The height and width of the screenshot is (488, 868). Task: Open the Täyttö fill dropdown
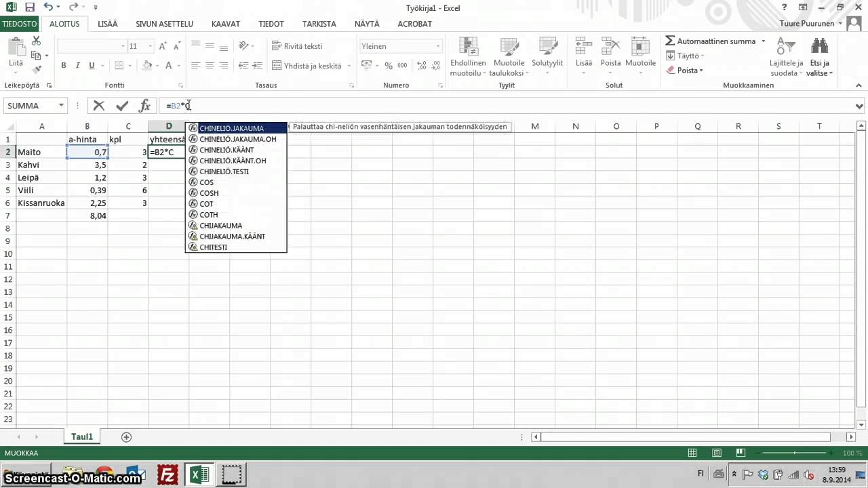click(x=685, y=56)
